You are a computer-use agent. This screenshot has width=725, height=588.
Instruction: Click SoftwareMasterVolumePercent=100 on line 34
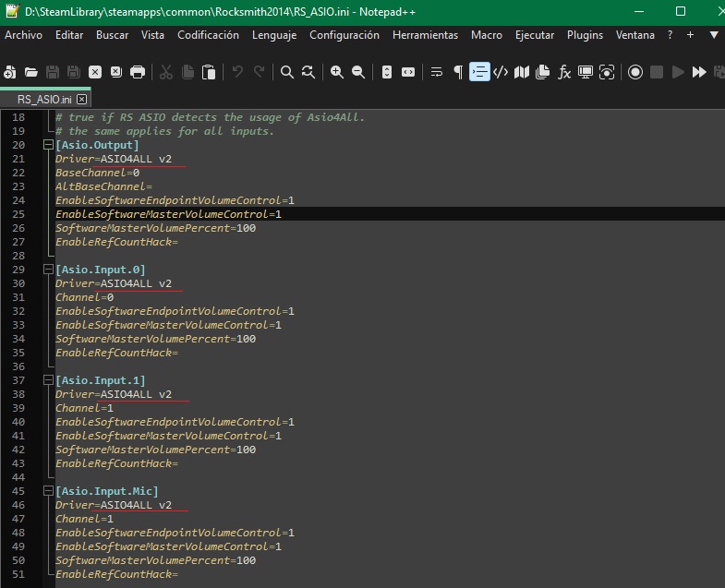[x=155, y=339]
